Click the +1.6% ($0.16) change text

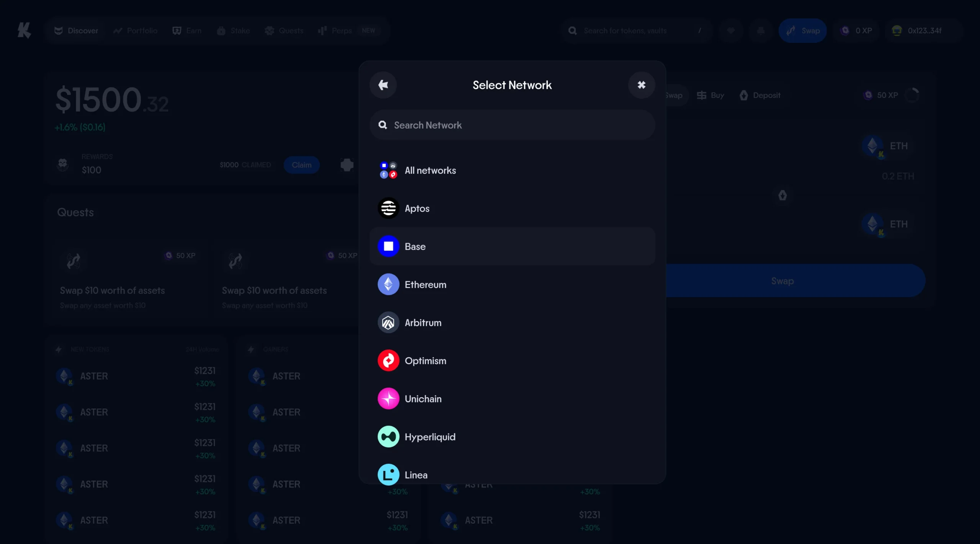(x=80, y=127)
